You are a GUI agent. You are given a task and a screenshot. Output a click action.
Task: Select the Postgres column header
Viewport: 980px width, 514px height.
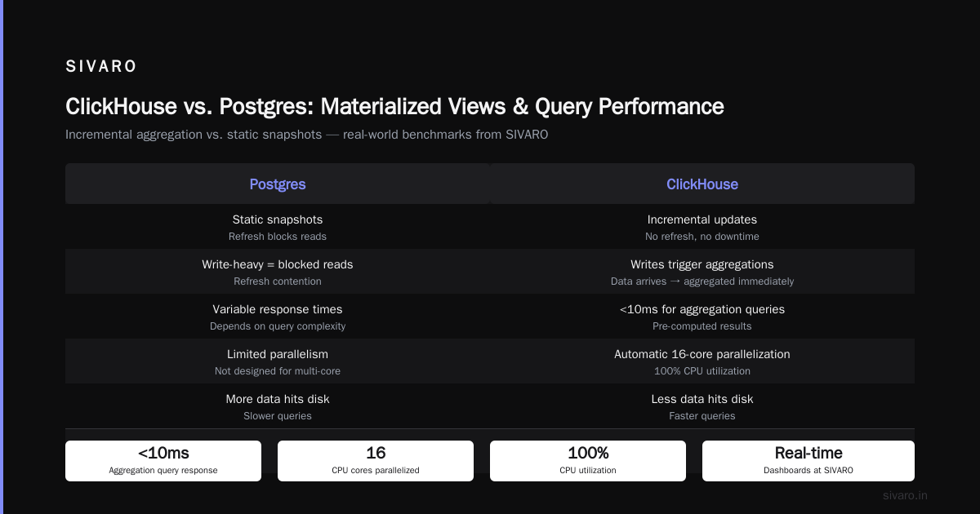pos(278,184)
